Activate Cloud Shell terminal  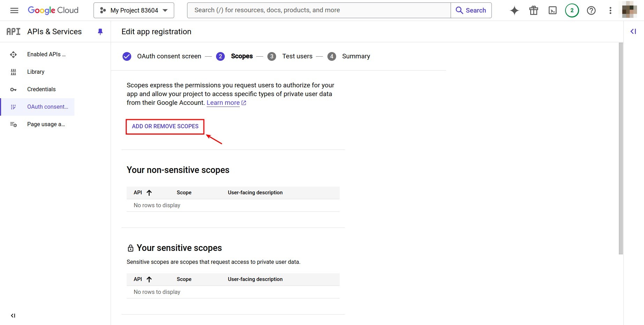[x=552, y=10]
